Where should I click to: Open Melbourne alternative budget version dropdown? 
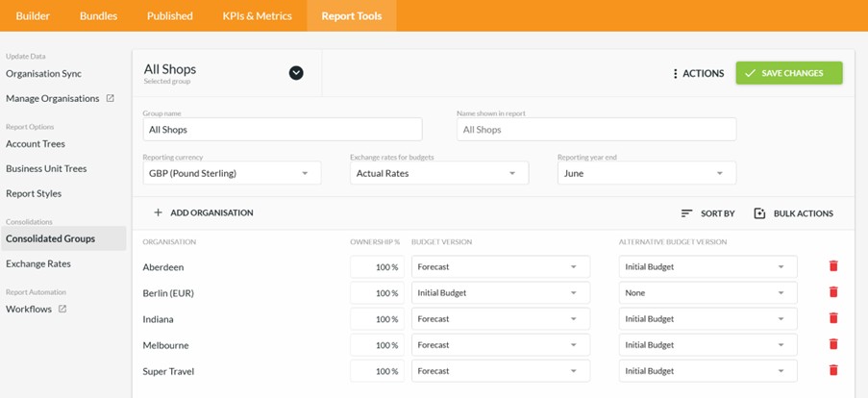point(708,345)
